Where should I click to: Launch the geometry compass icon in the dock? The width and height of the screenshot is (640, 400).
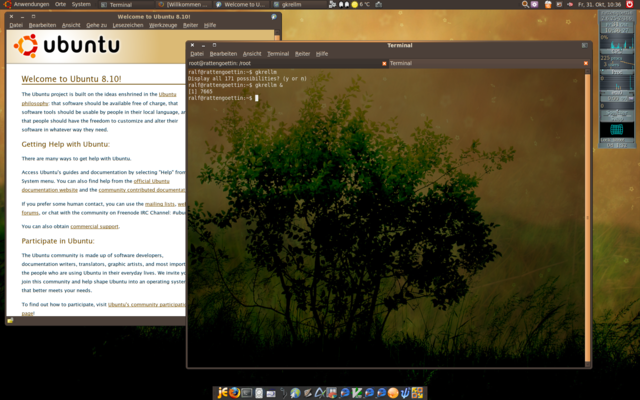pyautogui.click(x=319, y=393)
